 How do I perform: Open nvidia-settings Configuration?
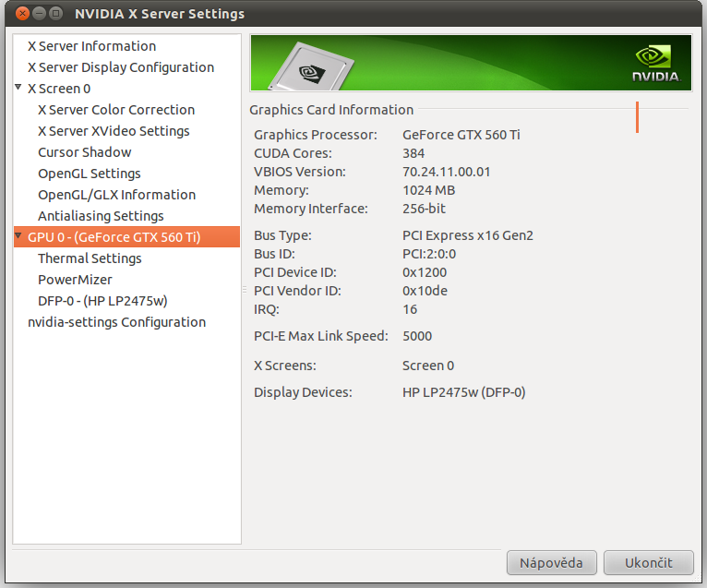(x=116, y=322)
